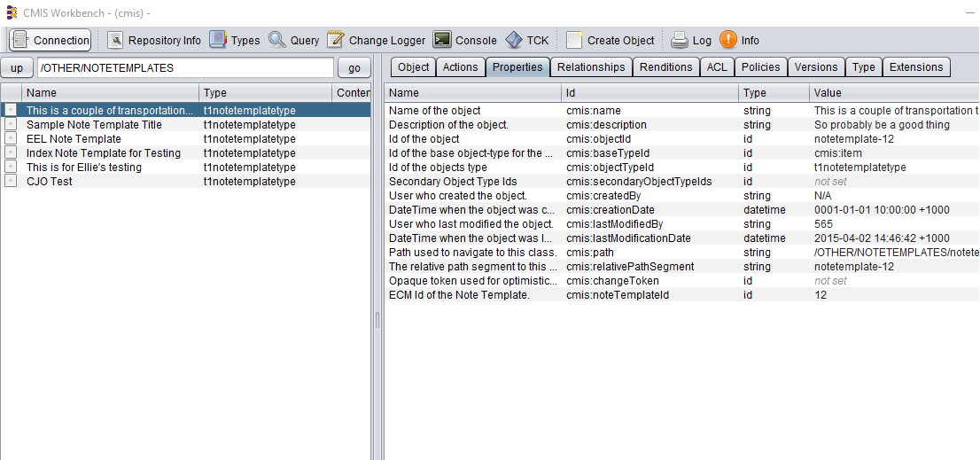The width and height of the screenshot is (980, 460).
Task: Open the Connection dialog
Action: pyautogui.click(x=50, y=40)
